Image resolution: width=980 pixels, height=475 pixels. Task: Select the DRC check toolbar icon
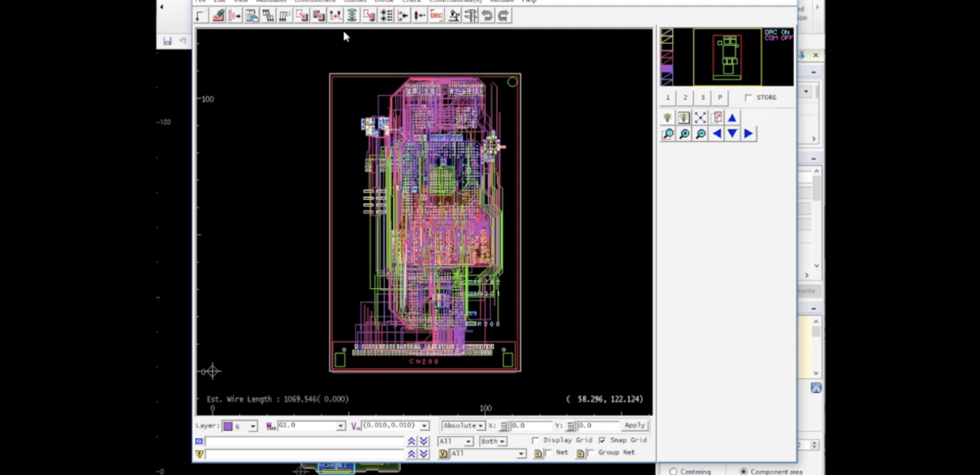(436, 16)
